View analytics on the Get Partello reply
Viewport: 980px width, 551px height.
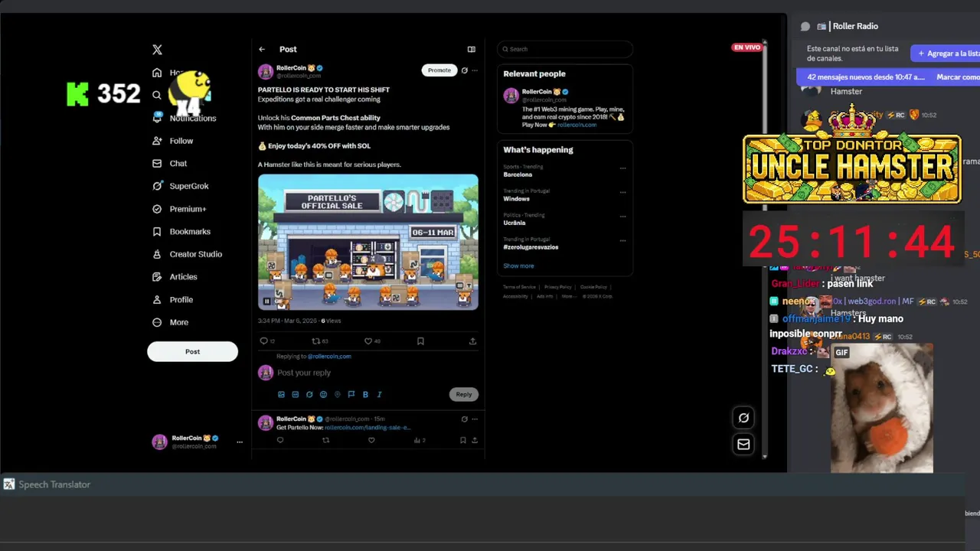(x=419, y=440)
